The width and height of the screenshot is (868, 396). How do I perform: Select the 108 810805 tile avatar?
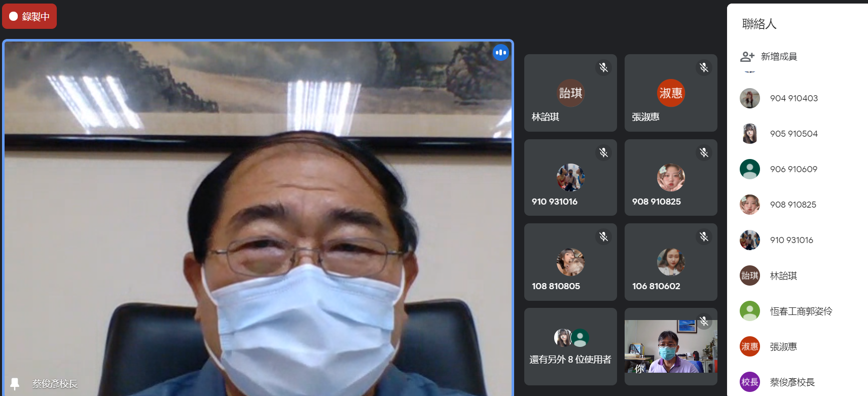[x=570, y=262]
